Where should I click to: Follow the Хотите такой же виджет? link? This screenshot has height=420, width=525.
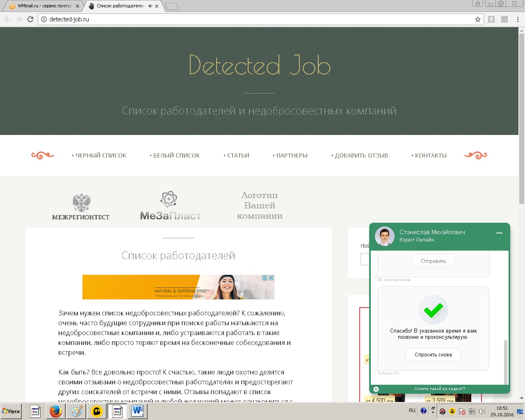[x=439, y=389]
